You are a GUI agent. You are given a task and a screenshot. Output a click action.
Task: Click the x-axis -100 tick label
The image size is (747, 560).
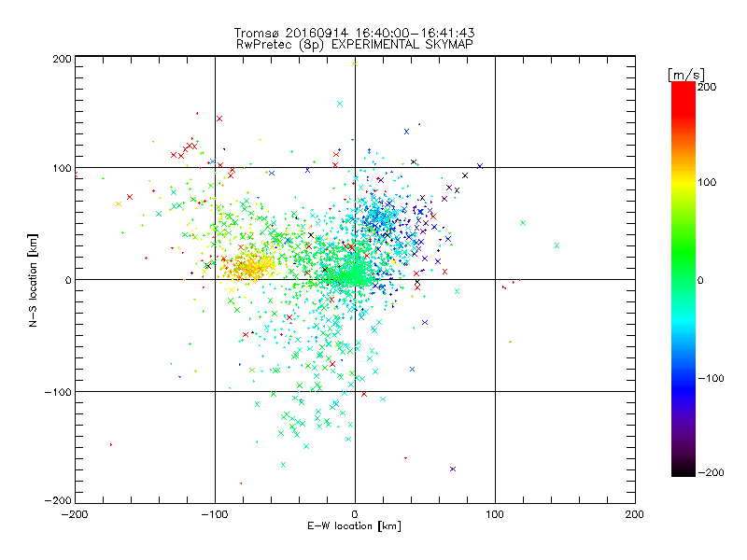[214, 513]
